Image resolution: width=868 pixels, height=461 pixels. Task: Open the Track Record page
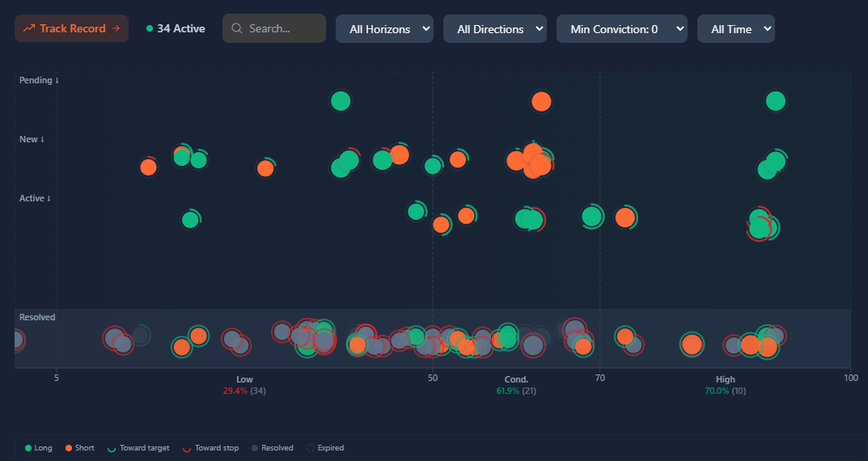pyautogui.click(x=71, y=28)
